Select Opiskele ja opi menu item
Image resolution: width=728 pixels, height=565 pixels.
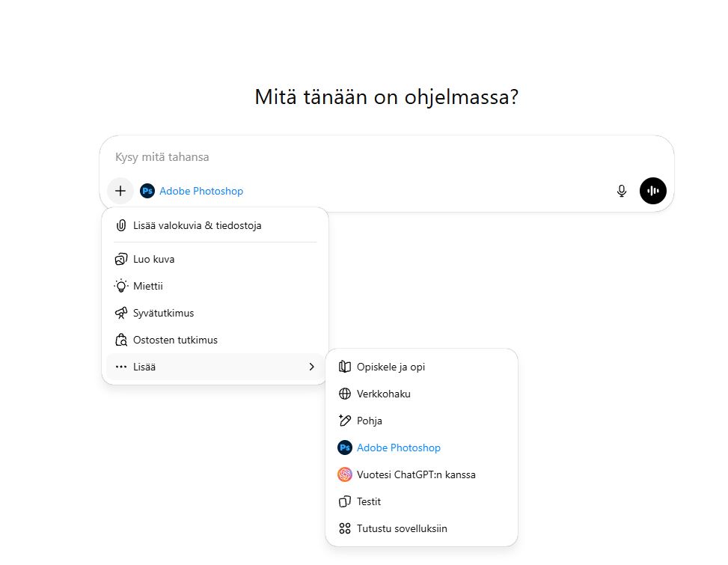(391, 367)
